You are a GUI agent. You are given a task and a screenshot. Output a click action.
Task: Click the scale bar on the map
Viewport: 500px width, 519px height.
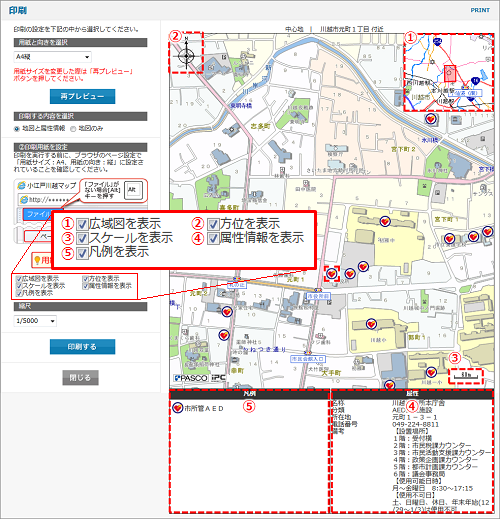466,376
